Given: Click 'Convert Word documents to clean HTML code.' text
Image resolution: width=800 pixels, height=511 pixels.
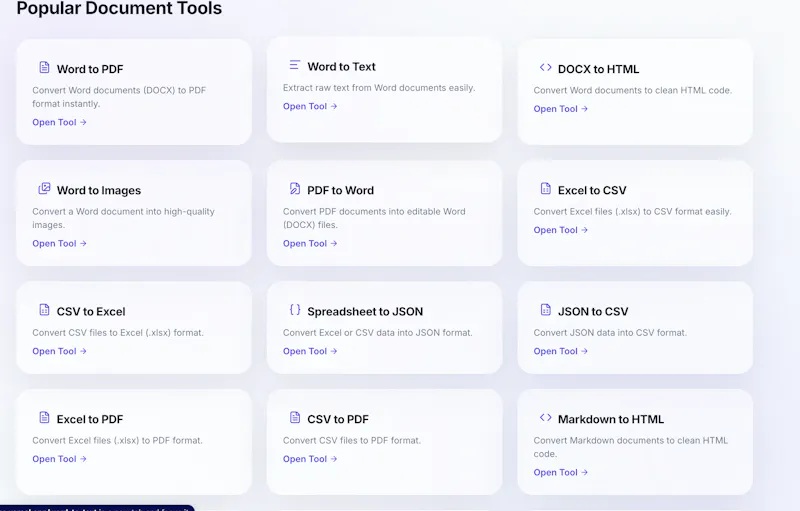Looking at the screenshot, I should pos(633,90).
